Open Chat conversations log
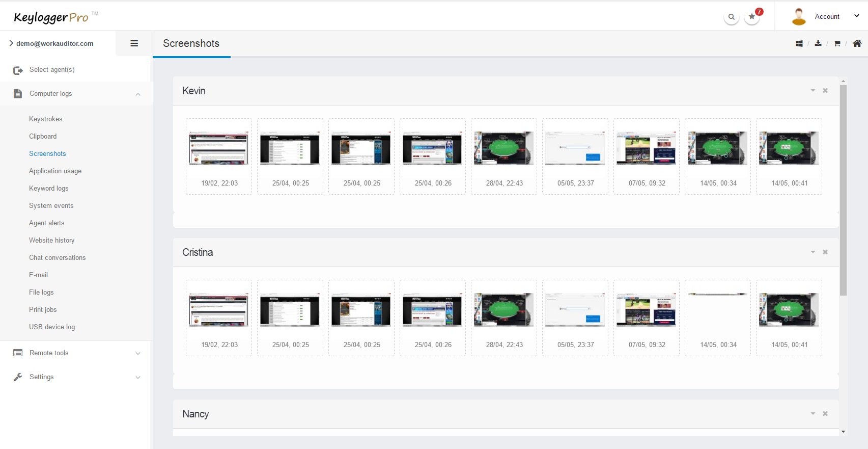This screenshot has height=449, width=868. pyautogui.click(x=57, y=257)
